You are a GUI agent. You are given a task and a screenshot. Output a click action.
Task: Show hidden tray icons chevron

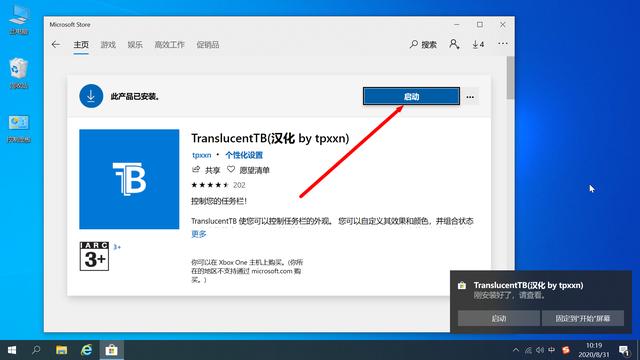click(516, 350)
